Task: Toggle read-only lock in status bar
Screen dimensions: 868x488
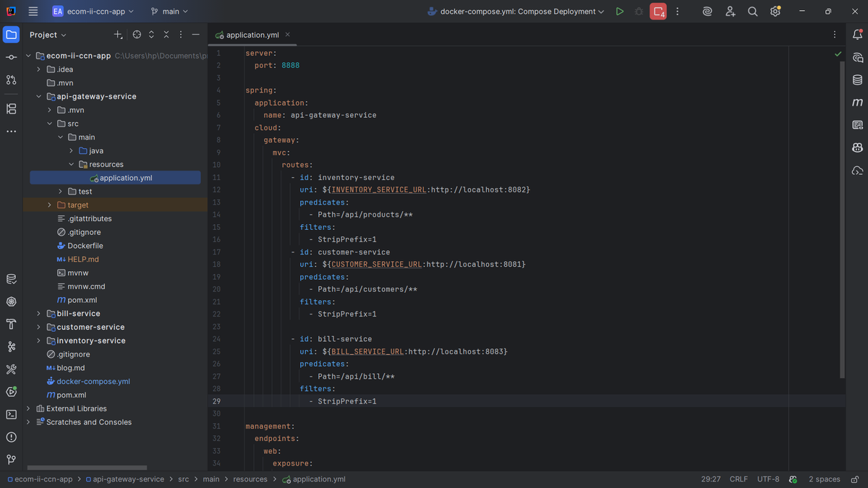Action: (855, 479)
